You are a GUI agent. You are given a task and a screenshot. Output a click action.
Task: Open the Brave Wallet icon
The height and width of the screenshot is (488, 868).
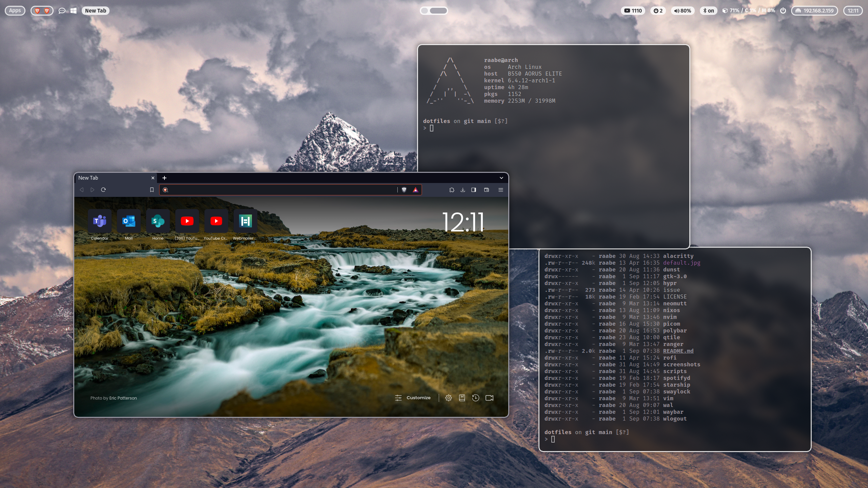click(487, 190)
